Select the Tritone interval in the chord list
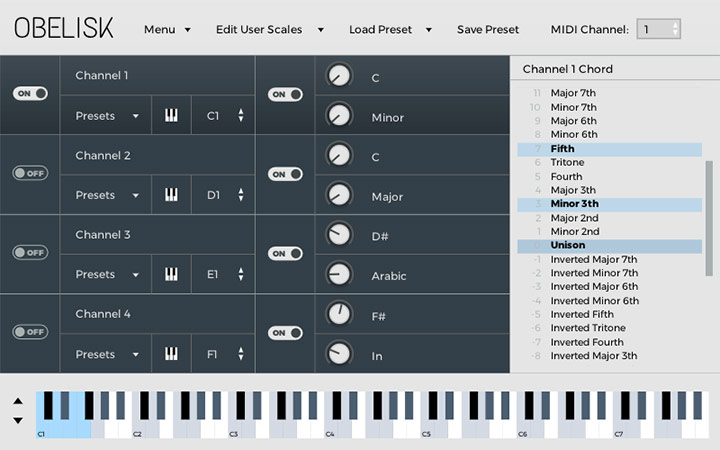This screenshot has width=720, height=450. point(567,162)
